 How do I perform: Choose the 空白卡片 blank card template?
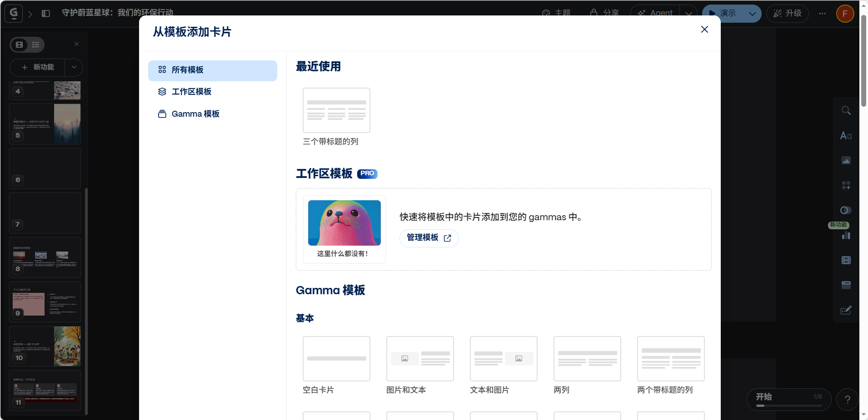pos(336,359)
